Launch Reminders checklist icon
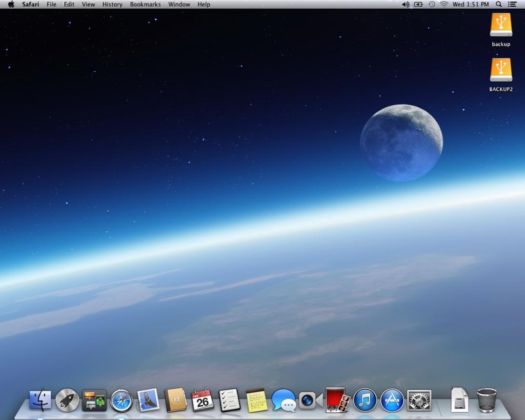 (x=230, y=400)
